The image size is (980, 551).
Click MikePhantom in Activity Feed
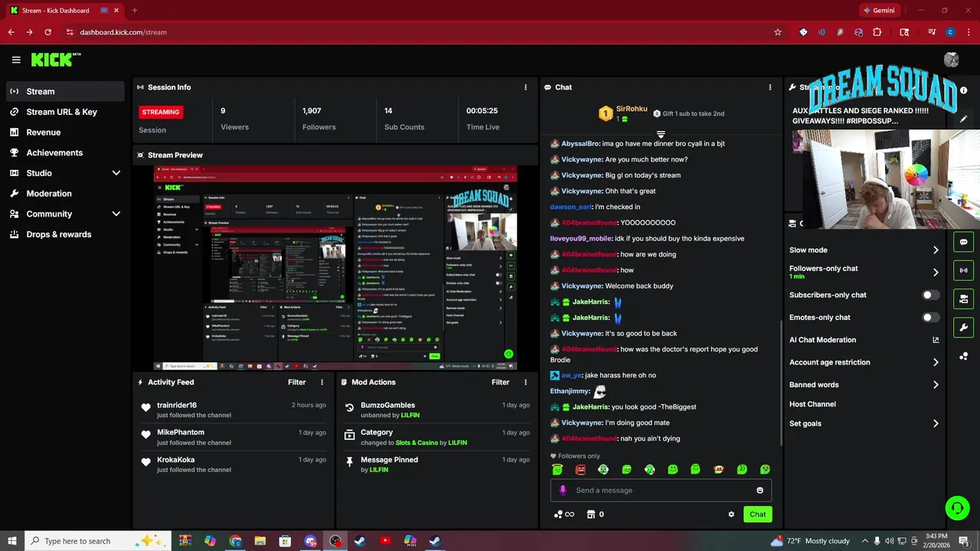pyautogui.click(x=181, y=432)
